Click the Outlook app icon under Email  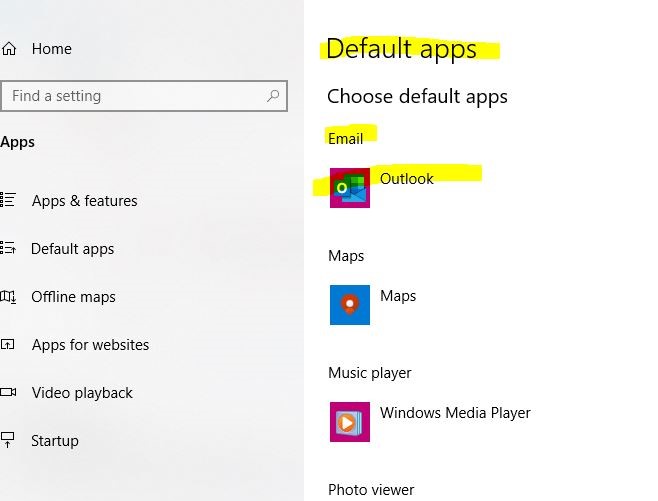pos(350,188)
